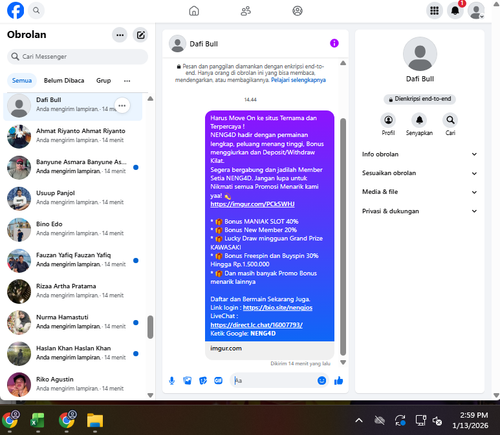Screen dimensions: 500x435
Task: Click the chat list scrollbar thumb
Action: coord(150,327)
